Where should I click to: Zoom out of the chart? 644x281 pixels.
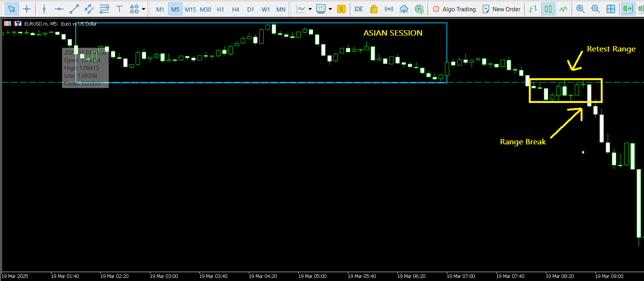click(595, 9)
